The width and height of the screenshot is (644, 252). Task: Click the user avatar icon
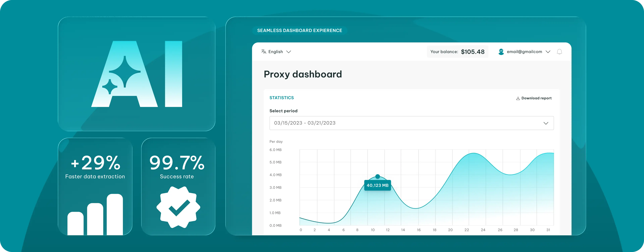(501, 52)
